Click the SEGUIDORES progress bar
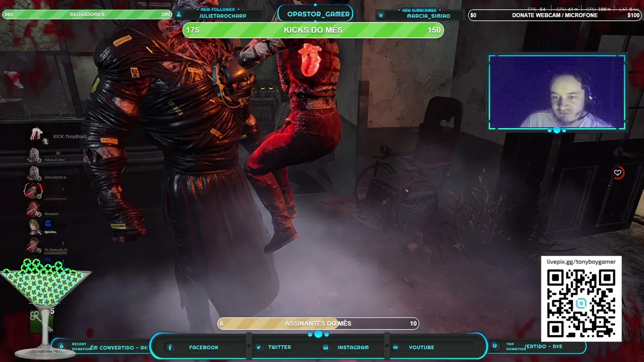Screen dimensions: 644x362 click(x=87, y=15)
